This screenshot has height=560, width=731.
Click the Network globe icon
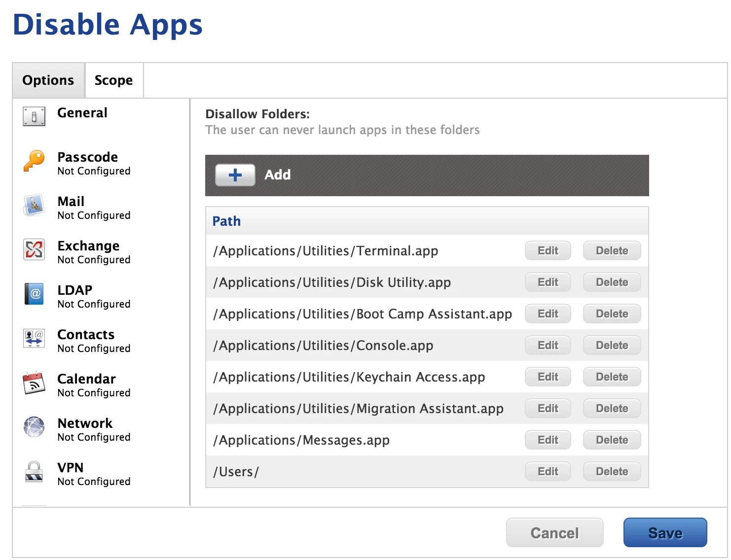click(34, 427)
